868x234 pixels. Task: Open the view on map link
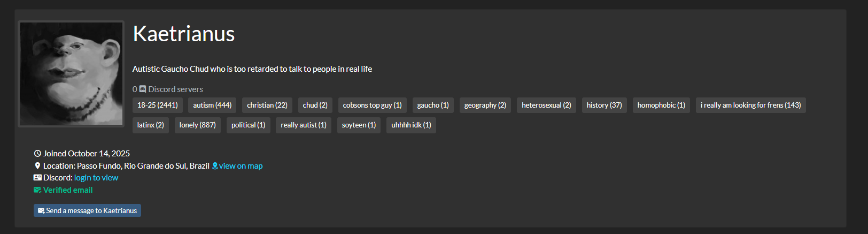[x=241, y=166]
